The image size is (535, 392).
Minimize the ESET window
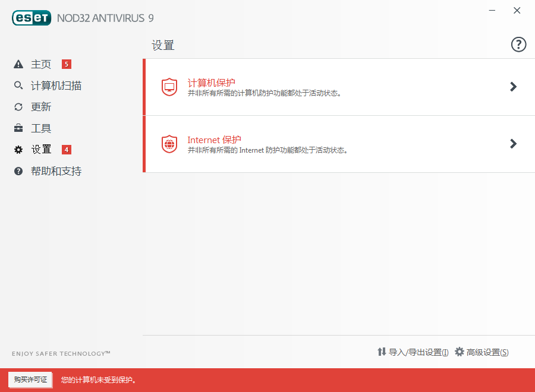pos(492,11)
